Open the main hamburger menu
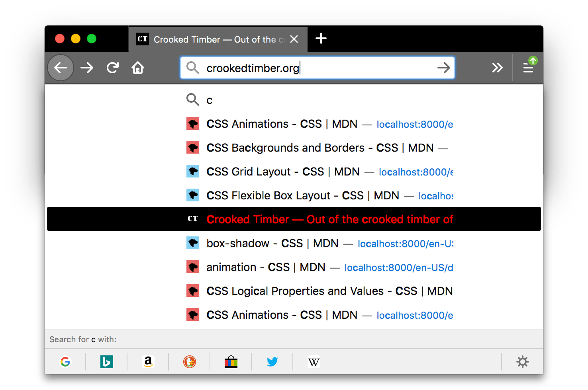This screenshot has width=588, height=390. (528, 68)
